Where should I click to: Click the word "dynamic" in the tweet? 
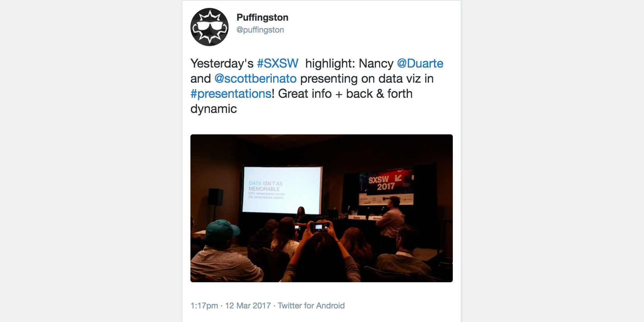point(213,109)
